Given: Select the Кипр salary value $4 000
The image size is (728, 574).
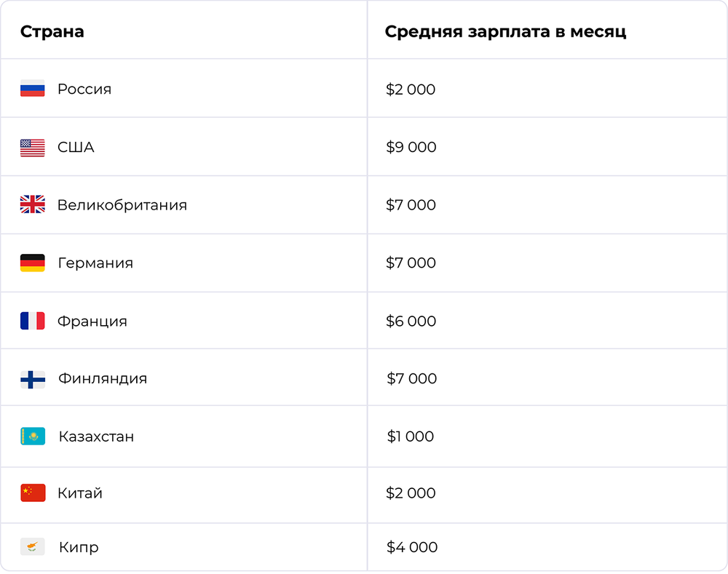Looking at the screenshot, I should pyautogui.click(x=412, y=547).
